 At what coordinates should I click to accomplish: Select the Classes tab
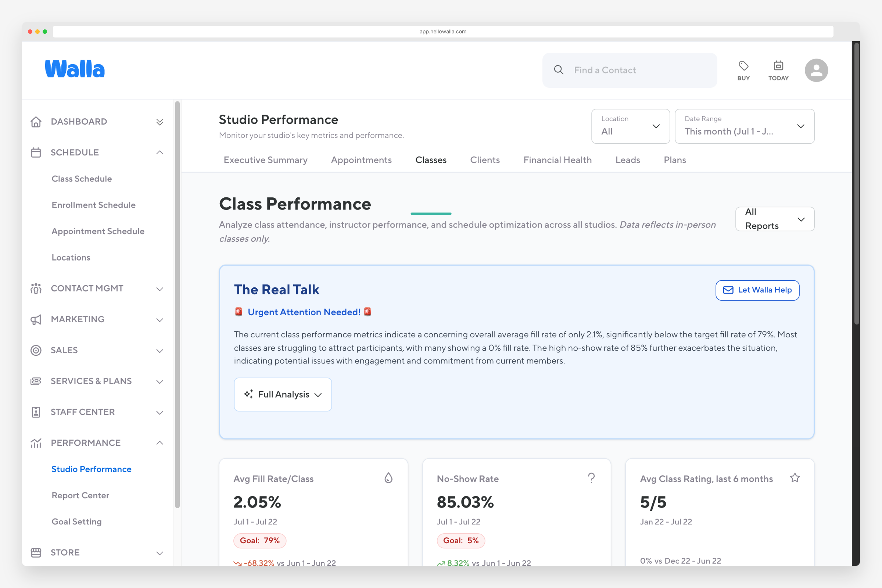tap(431, 160)
